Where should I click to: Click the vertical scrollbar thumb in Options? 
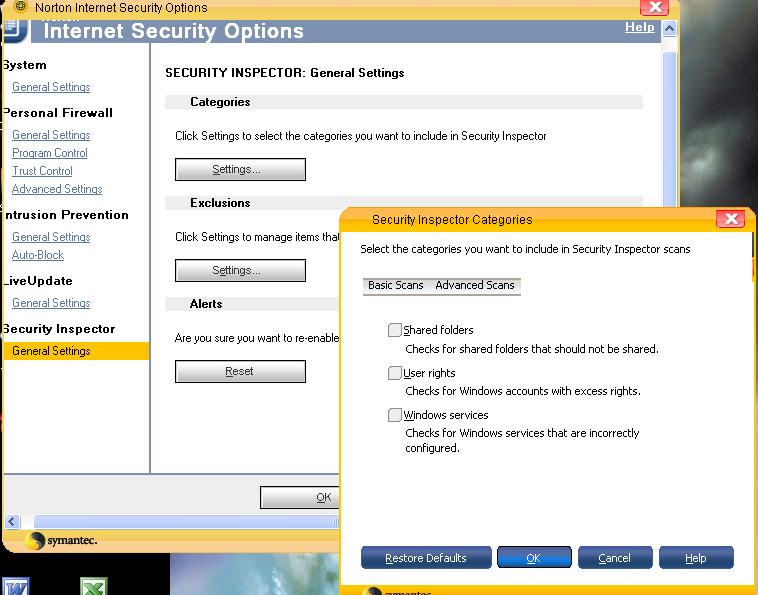point(670,128)
